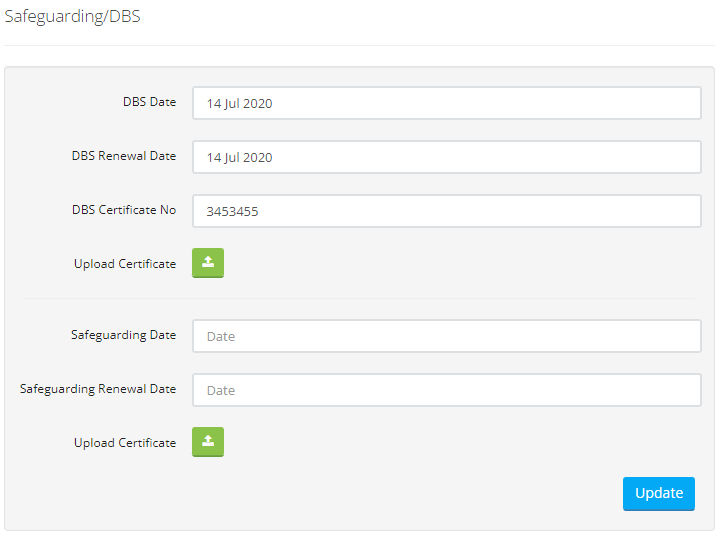720x536 pixels.
Task: Click the Date placeholder in Safeguarding Renewal Date
Action: [221, 390]
